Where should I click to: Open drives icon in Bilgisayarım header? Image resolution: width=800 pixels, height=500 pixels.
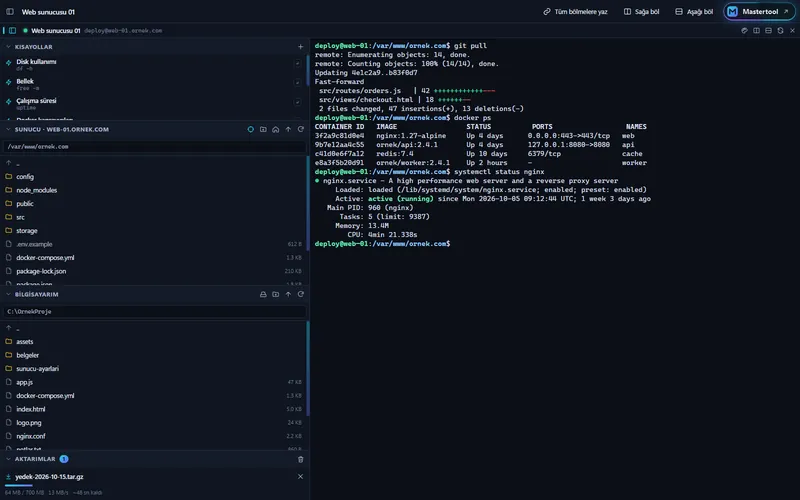[263, 294]
